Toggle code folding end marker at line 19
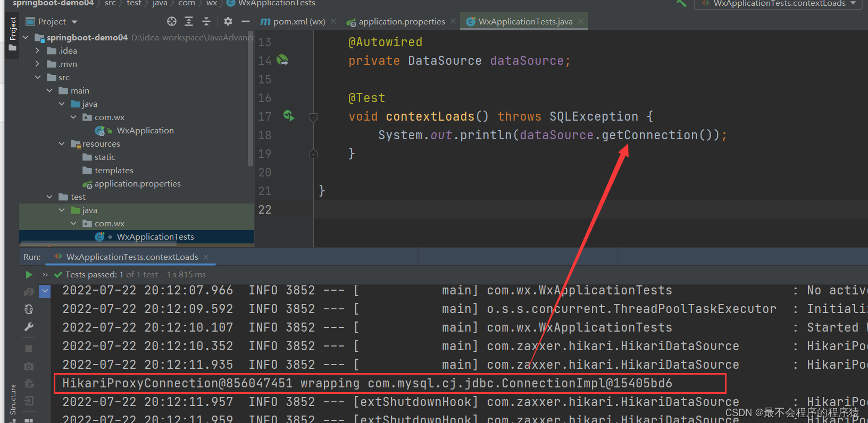 pyautogui.click(x=314, y=154)
